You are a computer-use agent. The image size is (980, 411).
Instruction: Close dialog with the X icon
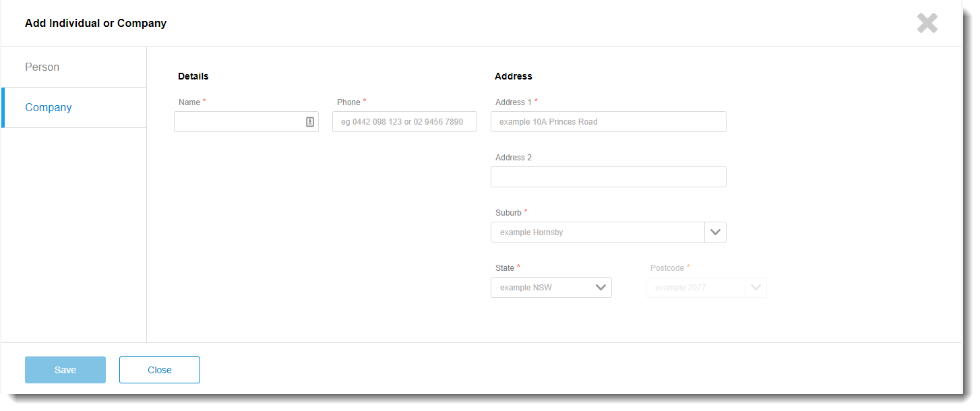(x=927, y=24)
